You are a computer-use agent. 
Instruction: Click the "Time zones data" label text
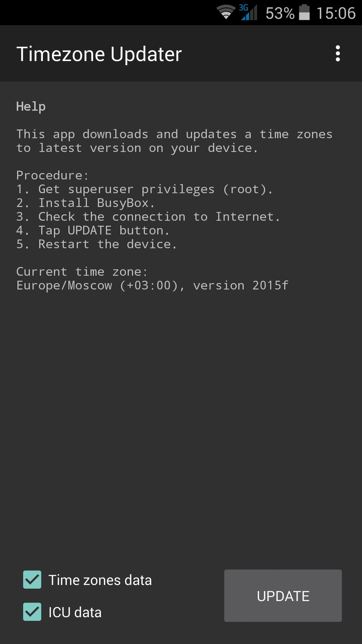(x=100, y=580)
